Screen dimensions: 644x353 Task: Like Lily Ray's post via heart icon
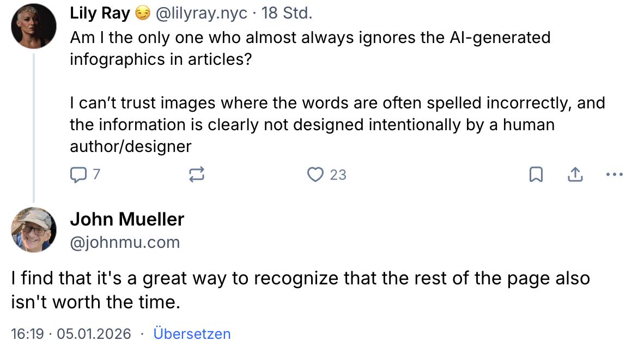click(x=315, y=174)
